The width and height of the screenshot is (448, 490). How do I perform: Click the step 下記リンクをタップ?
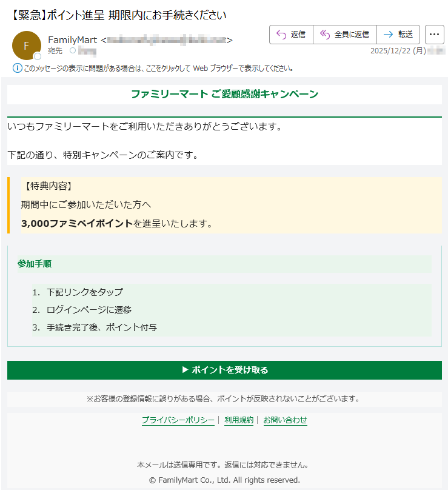click(84, 292)
